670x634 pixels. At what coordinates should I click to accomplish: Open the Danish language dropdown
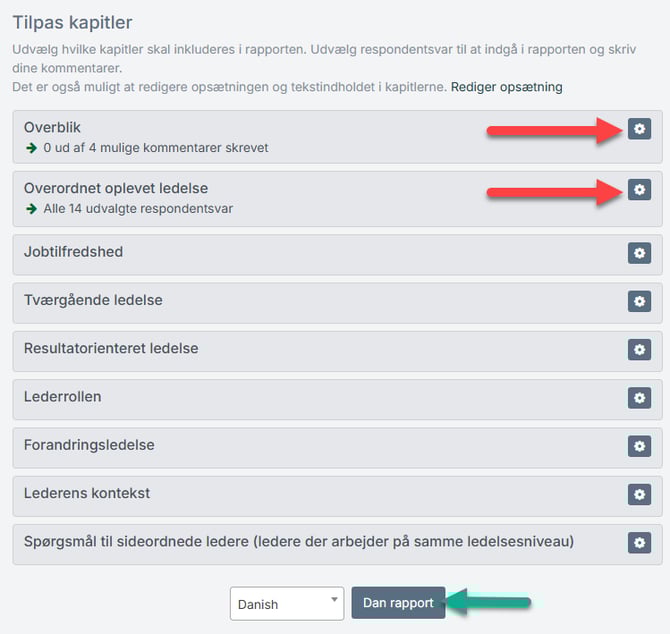[287, 604]
